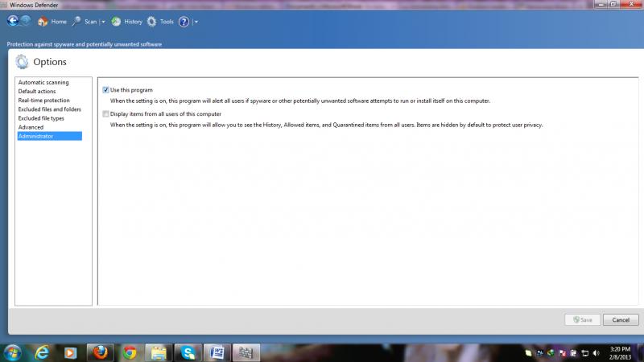Open Real-time protection settings
This screenshot has width=644, height=362.
pos(44,101)
